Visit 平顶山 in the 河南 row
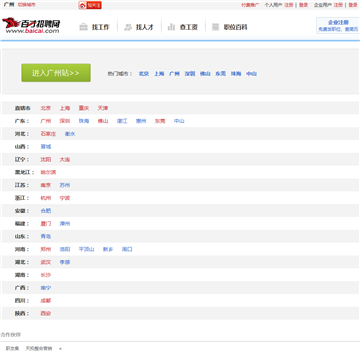Screen dimensions: 360x360 [87, 249]
